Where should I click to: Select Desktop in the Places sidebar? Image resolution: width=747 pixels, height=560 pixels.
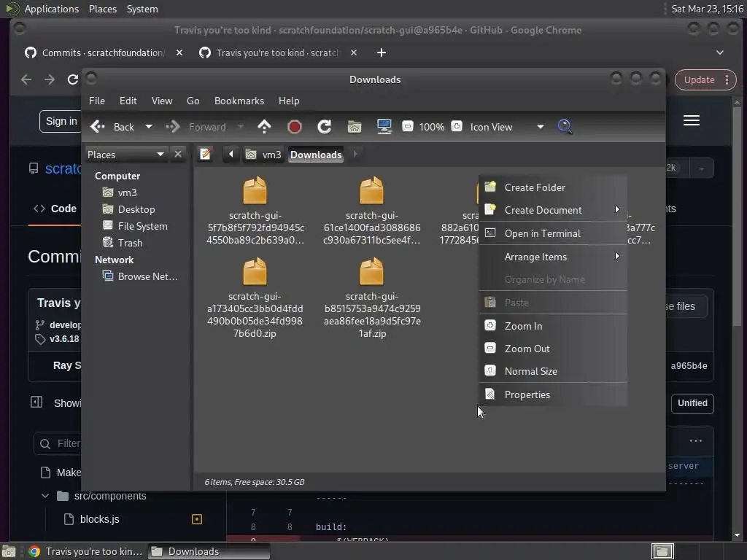[129, 209]
